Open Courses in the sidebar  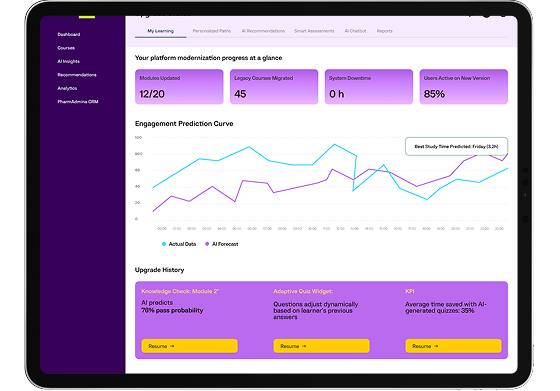(66, 48)
